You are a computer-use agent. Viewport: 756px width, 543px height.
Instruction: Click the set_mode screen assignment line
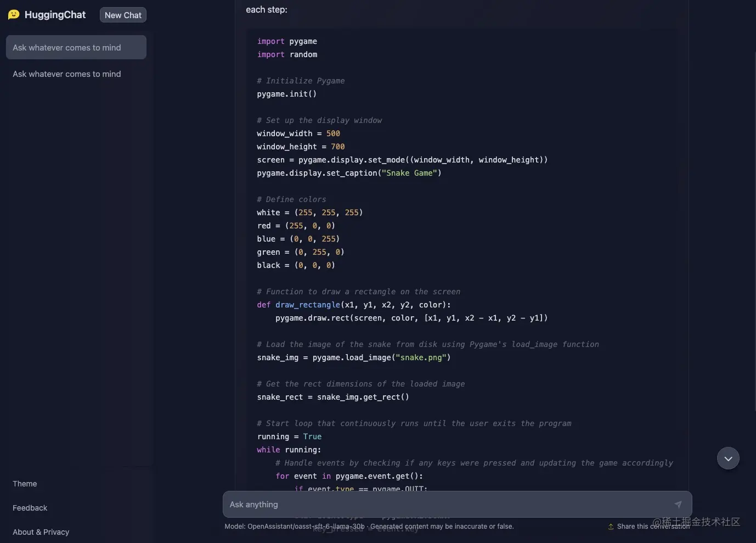[402, 160]
